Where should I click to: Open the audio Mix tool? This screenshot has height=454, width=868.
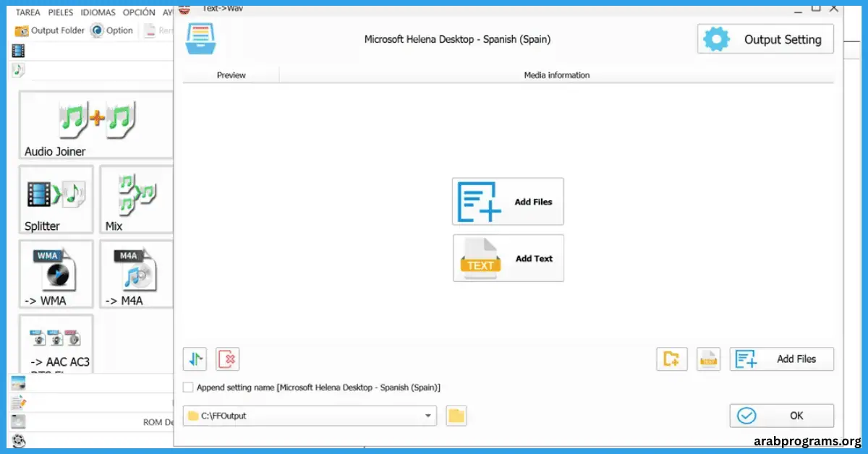(137, 200)
